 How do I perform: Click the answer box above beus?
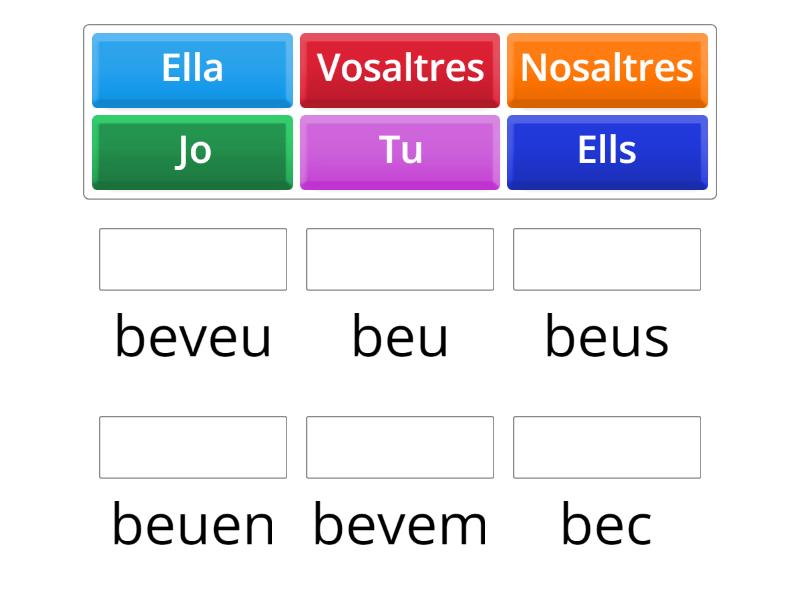(x=607, y=260)
